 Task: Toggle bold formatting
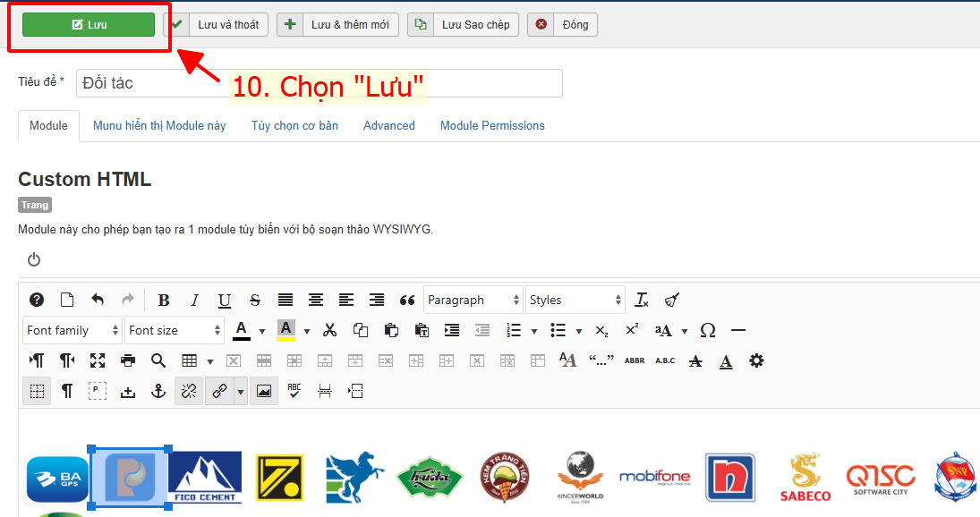coord(164,301)
